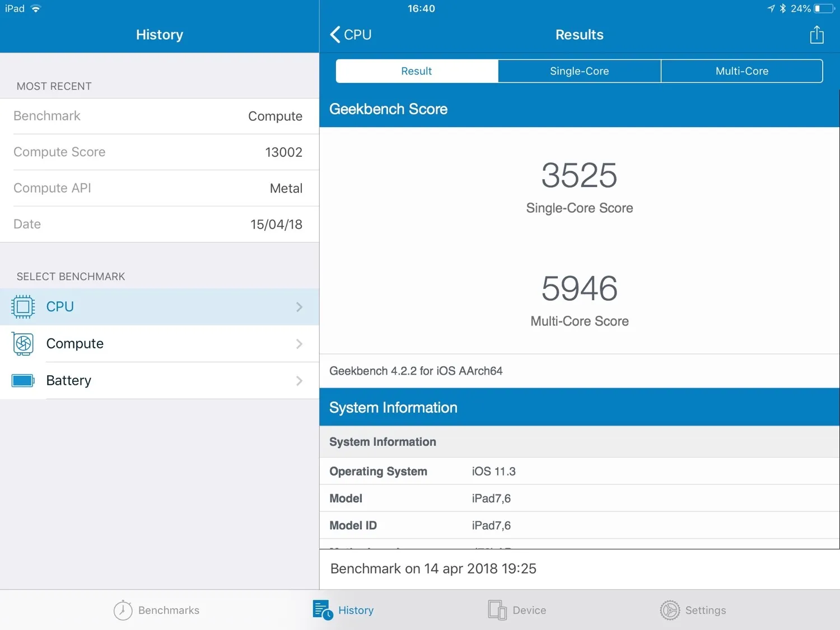Image resolution: width=840 pixels, height=630 pixels.
Task: Tap the 'Compute Score' field label
Action: tap(59, 152)
